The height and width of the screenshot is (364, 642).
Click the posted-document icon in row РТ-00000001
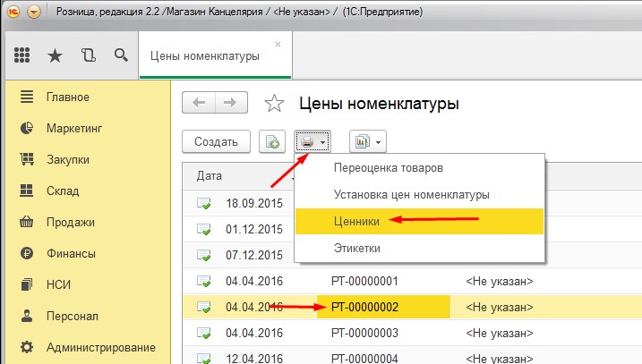204,282
